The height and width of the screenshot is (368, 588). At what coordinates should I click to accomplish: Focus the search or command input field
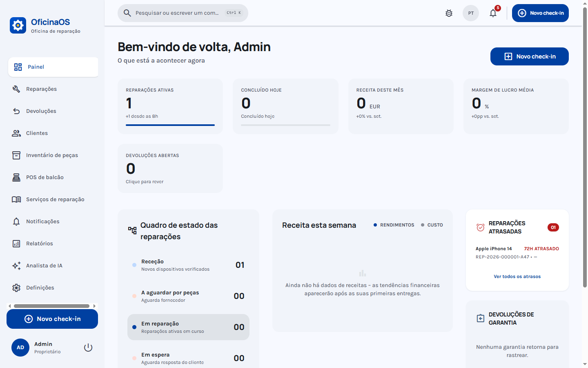(x=183, y=13)
